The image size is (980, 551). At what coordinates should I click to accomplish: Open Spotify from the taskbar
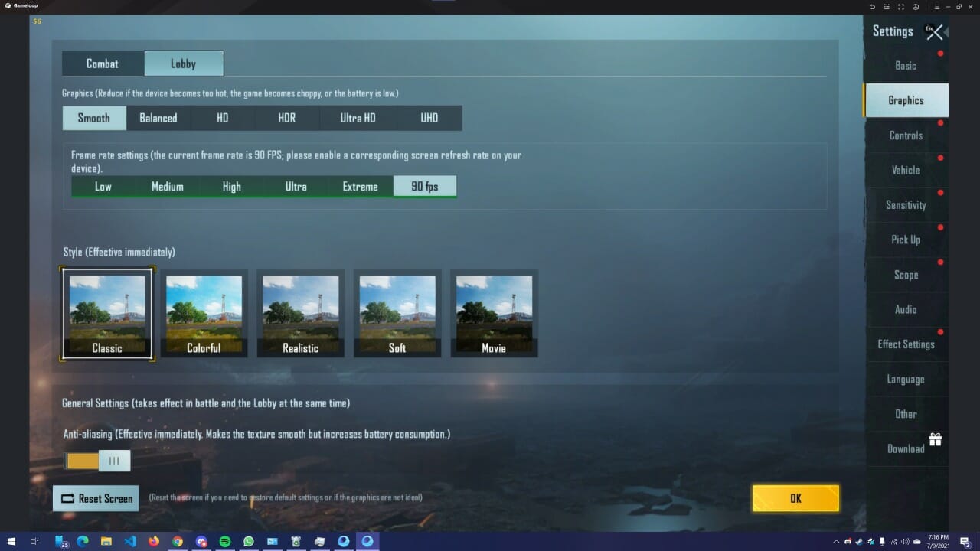point(225,541)
